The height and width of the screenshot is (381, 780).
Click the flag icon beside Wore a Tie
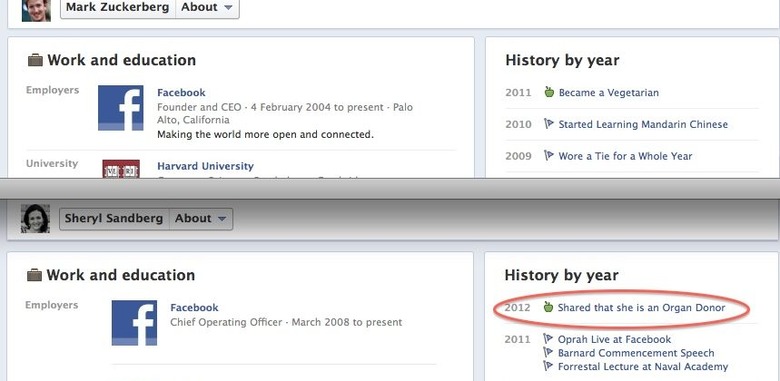(549, 156)
